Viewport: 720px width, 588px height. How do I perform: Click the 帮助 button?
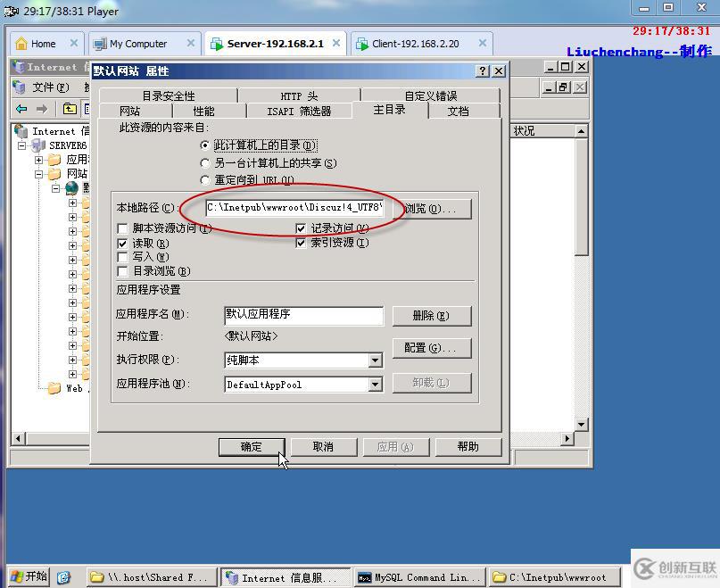click(x=468, y=446)
